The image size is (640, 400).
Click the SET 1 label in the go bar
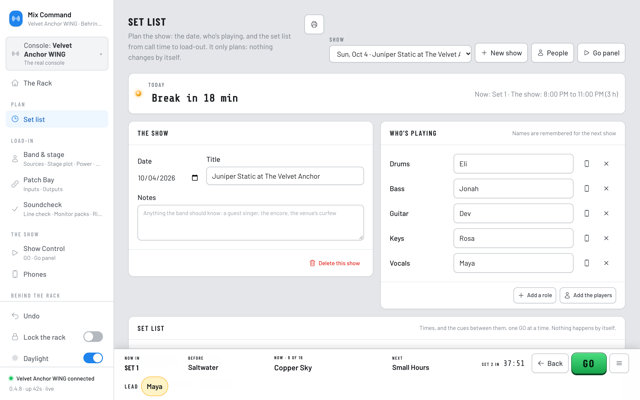[x=131, y=368]
